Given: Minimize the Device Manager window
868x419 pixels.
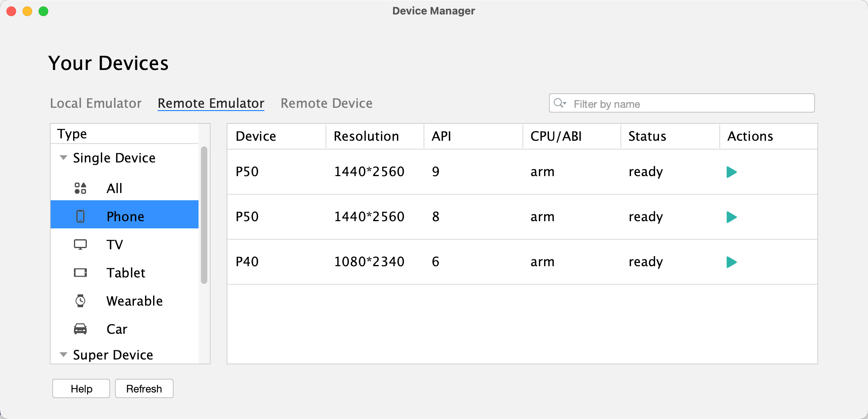Looking at the screenshot, I should tap(27, 11).
